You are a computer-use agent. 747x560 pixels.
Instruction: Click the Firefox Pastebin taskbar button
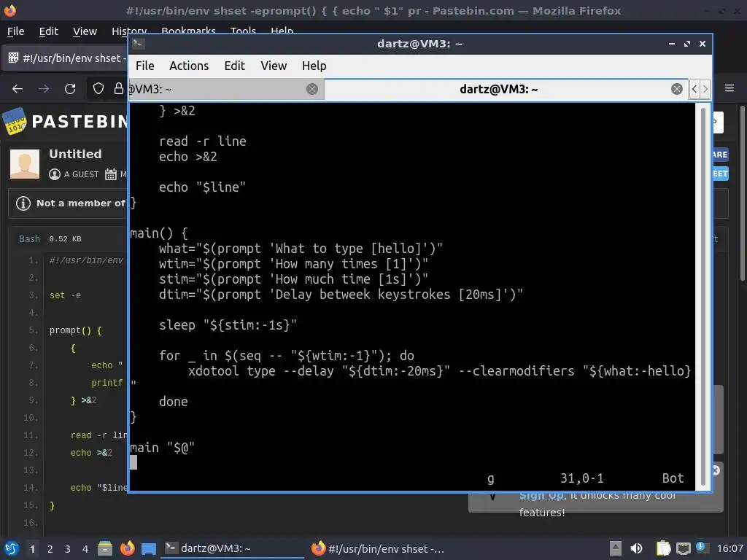click(379, 548)
